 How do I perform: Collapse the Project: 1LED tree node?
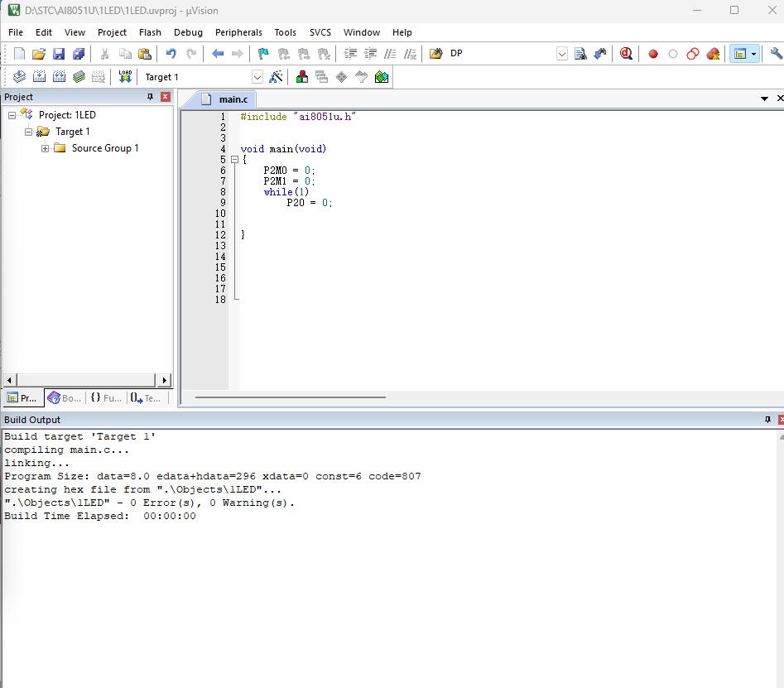[x=12, y=115]
